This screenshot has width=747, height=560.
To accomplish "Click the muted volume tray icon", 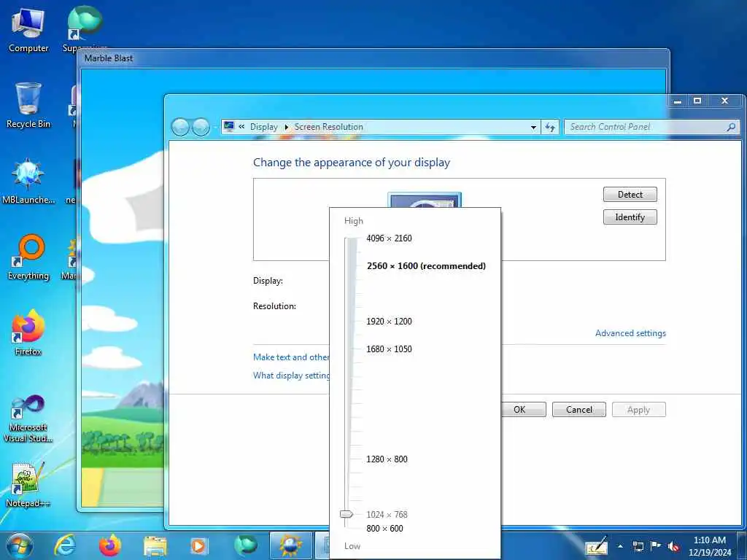I will pyautogui.click(x=673, y=546).
